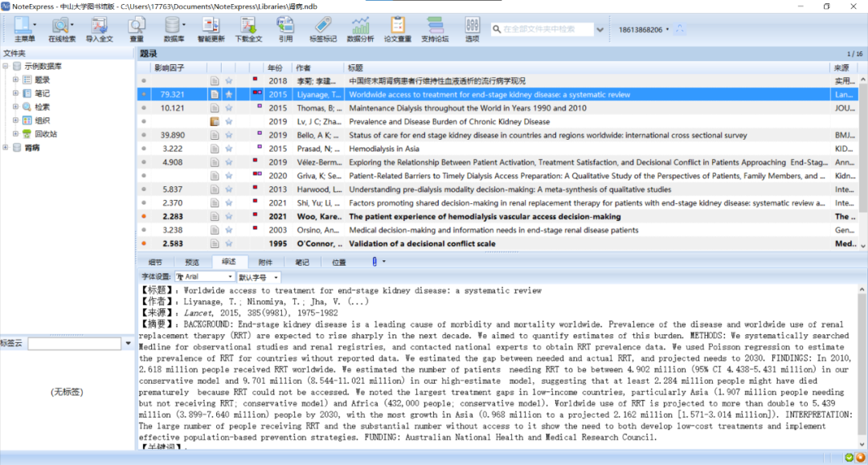Click the green sync status icon in status bar
The image size is (868, 465).
pyautogui.click(x=850, y=458)
